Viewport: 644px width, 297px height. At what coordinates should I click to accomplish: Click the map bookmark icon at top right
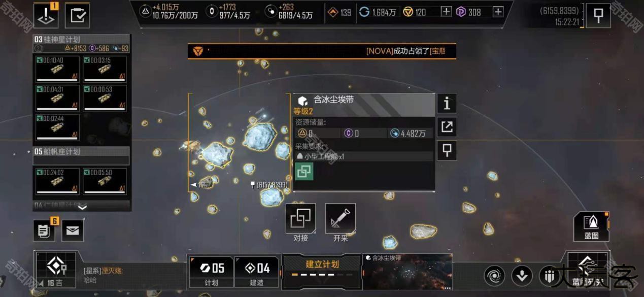[x=598, y=15]
